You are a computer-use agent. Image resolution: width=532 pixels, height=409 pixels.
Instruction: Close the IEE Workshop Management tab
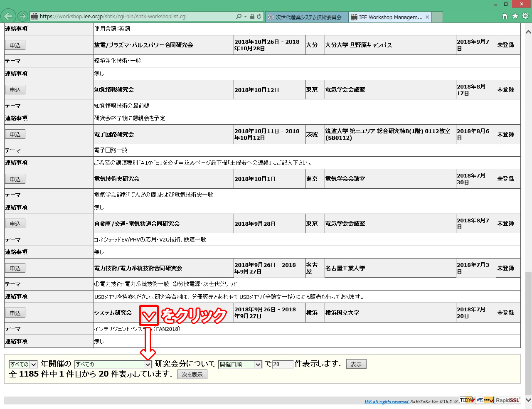[427, 17]
